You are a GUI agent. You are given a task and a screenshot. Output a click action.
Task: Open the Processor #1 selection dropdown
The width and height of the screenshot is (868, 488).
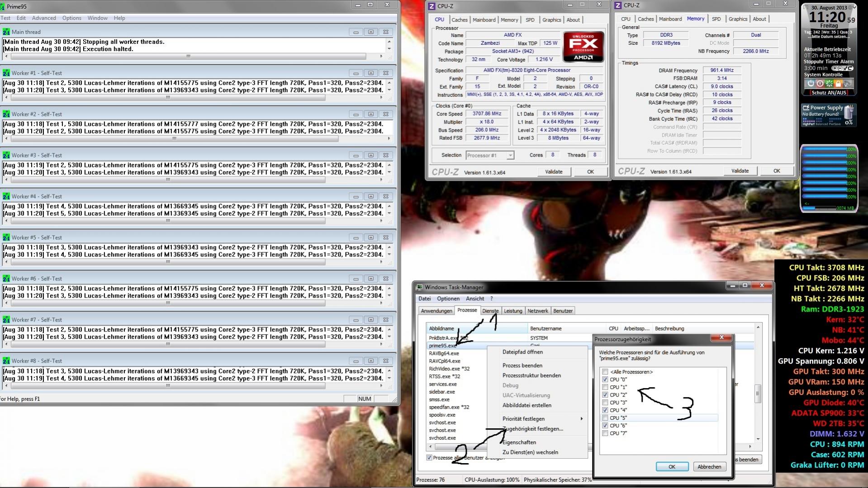click(510, 155)
